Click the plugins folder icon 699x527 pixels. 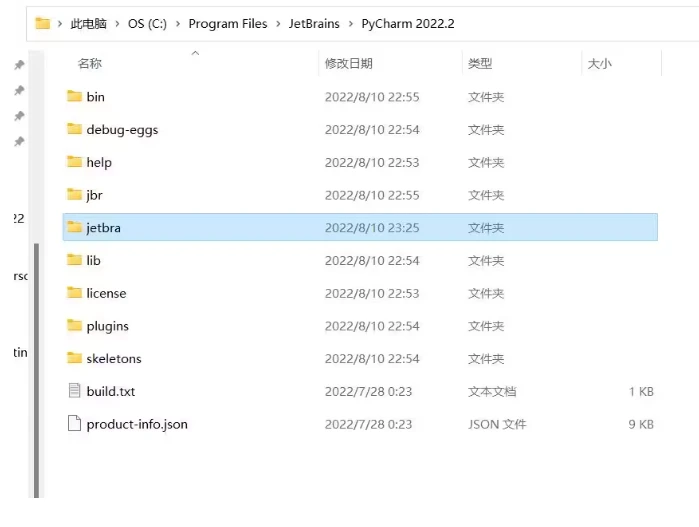(74, 325)
